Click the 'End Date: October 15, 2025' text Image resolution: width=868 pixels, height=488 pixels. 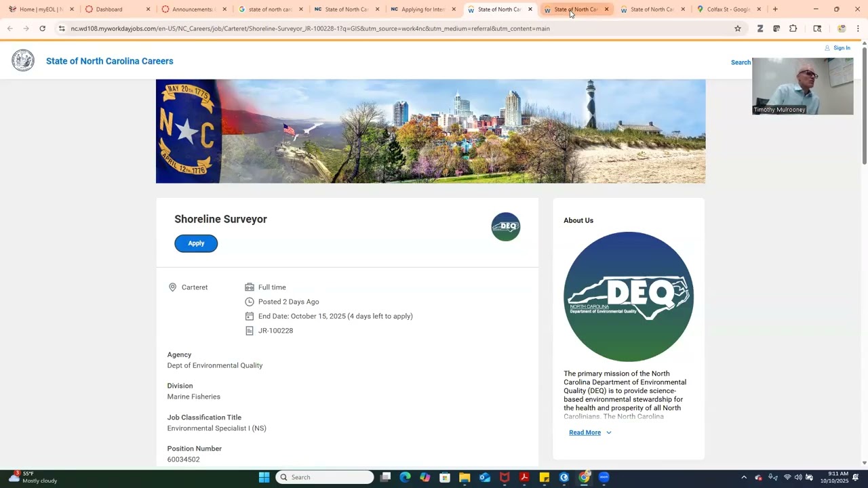[335, 317]
